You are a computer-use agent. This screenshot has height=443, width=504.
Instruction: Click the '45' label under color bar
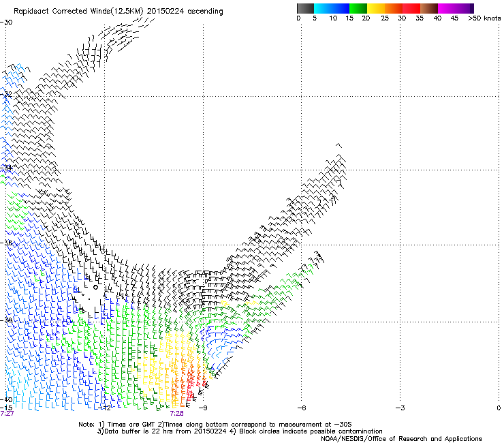454,18
